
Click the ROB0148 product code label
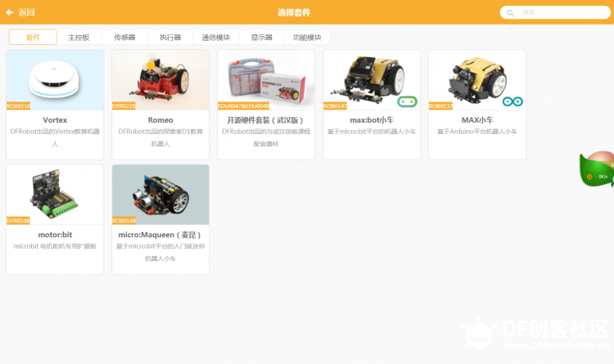coord(124,221)
